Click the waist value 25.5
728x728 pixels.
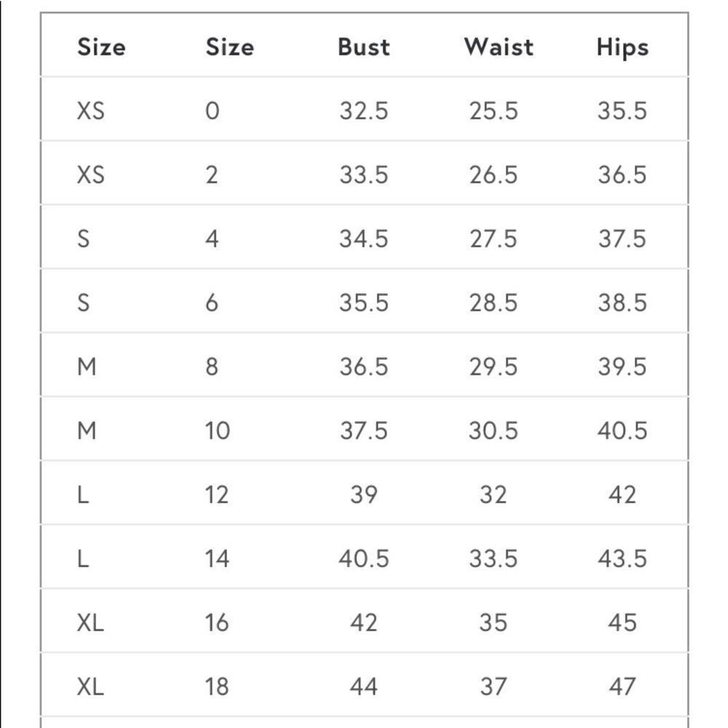click(493, 111)
